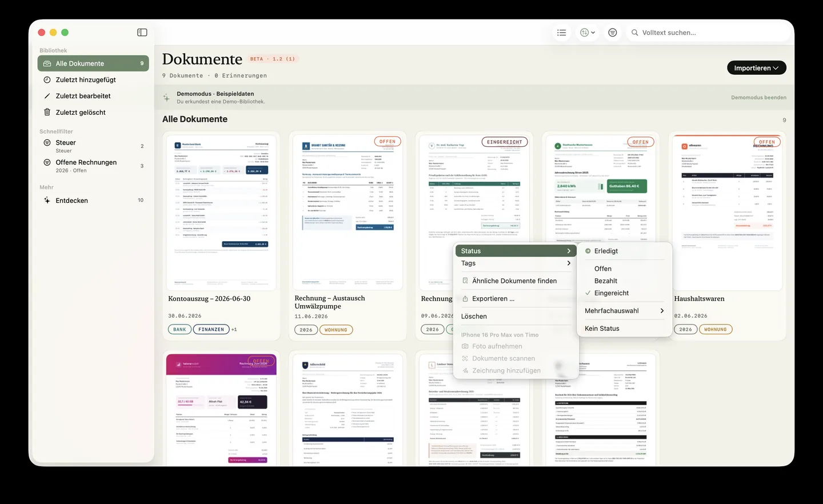
Task: Click the Volltext suchen search field
Action: tap(709, 33)
